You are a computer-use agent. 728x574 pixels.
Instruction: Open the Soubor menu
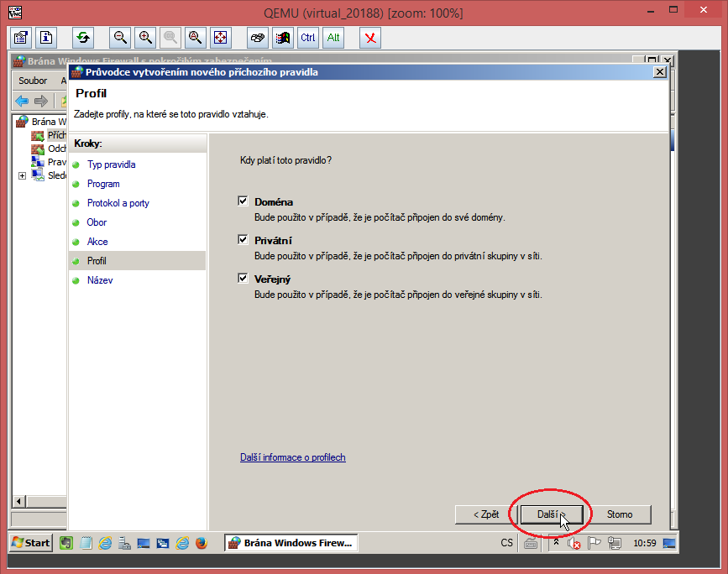[x=33, y=81]
